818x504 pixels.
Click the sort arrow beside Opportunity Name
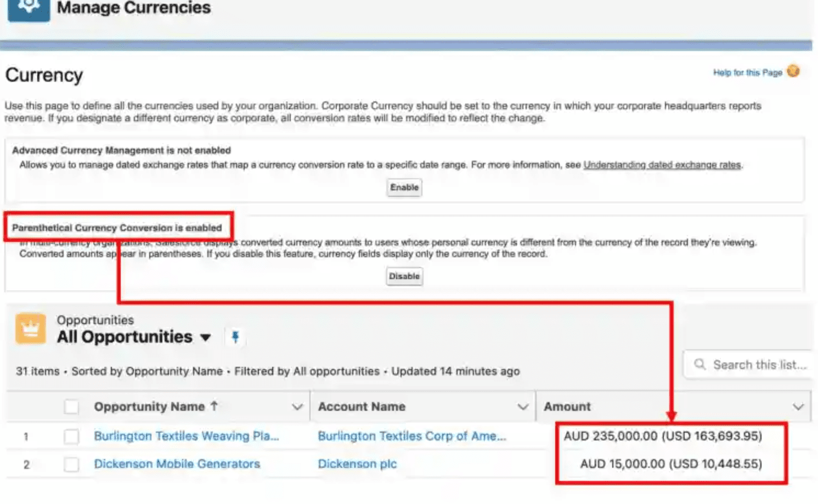[x=215, y=406]
